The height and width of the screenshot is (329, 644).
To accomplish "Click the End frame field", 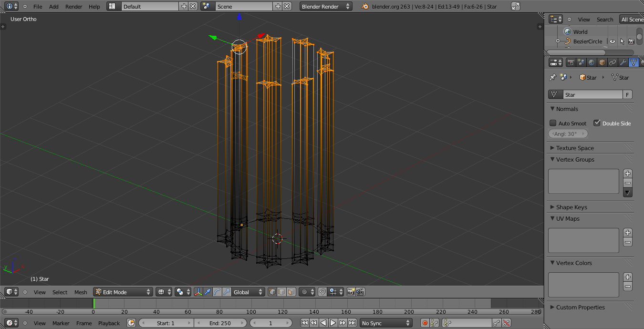I will click(220, 323).
